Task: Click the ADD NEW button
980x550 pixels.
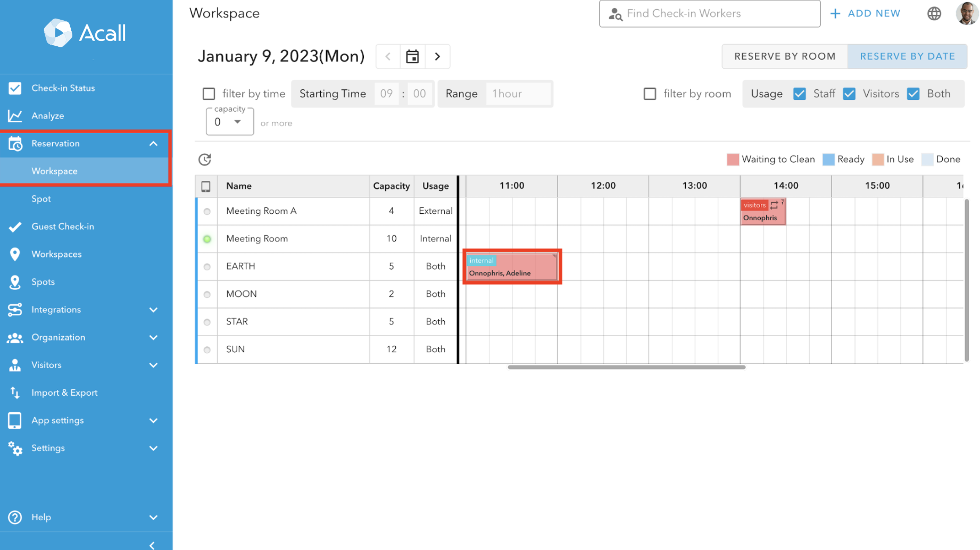Action: pos(866,13)
